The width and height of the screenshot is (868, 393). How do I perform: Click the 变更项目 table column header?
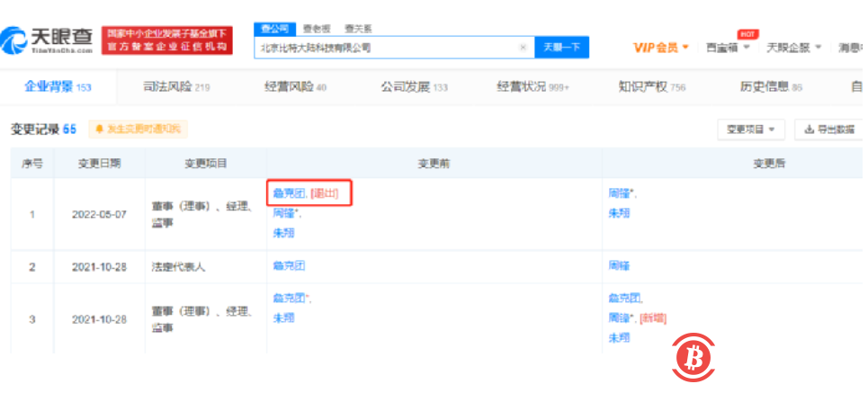coord(205,164)
